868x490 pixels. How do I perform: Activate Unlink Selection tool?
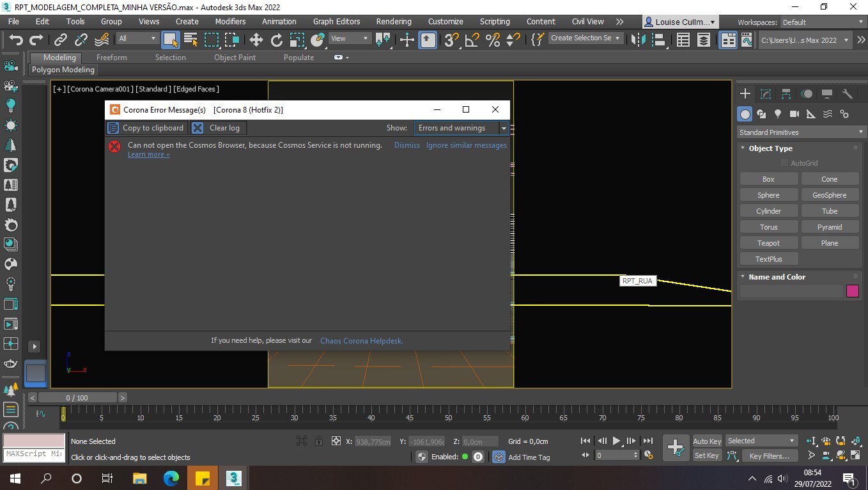tap(81, 40)
